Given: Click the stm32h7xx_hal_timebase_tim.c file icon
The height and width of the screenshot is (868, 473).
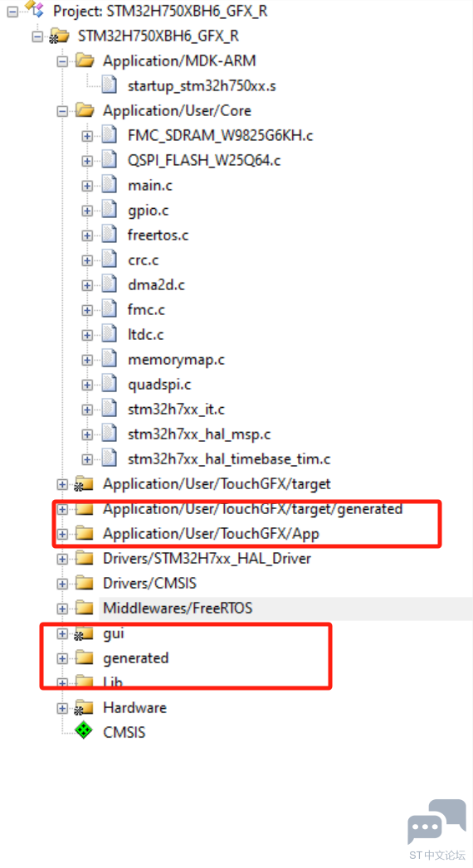Looking at the screenshot, I should pyautogui.click(x=109, y=459).
